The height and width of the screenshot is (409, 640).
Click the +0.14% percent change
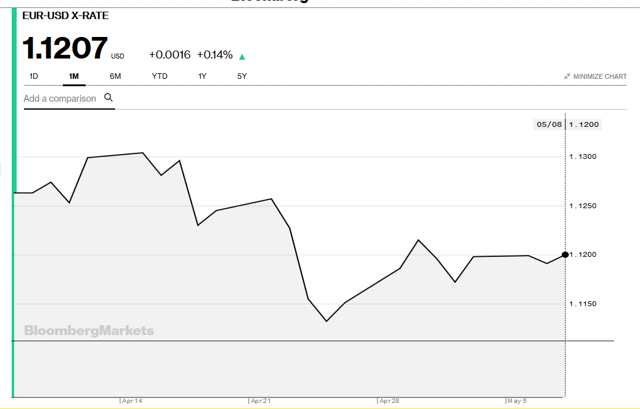tap(215, 55)
